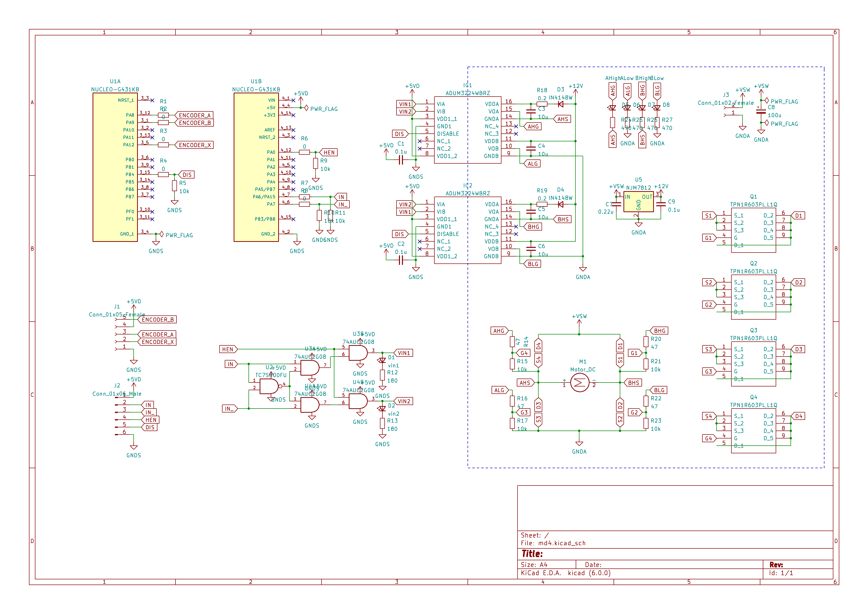Screen dimensions: 868x614
Task: Select the U1B NUCLEO-G431KB symbol body
Action: (256, 167)
